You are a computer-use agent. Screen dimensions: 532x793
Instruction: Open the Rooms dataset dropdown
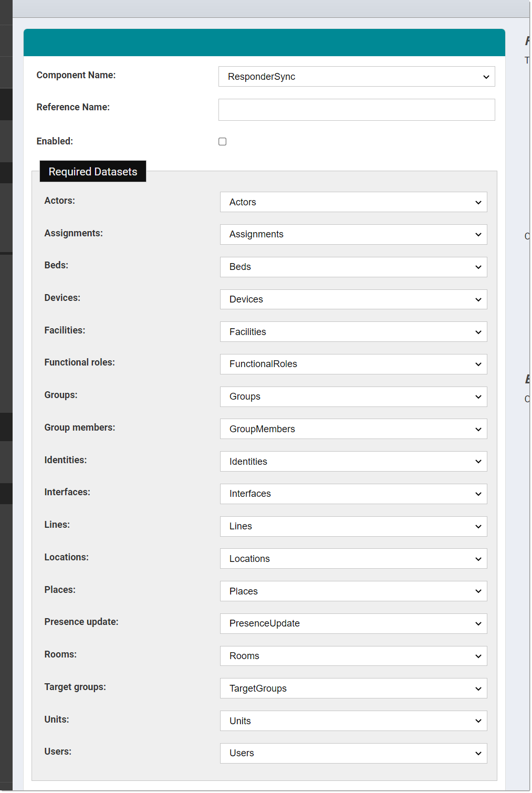pyautogui.click(x=353, y=656)
